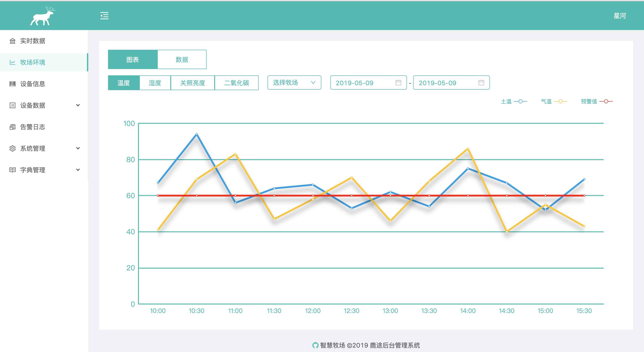Click GitHub icon in footer
The image size is (644, 352).
(x=315, y=345)
